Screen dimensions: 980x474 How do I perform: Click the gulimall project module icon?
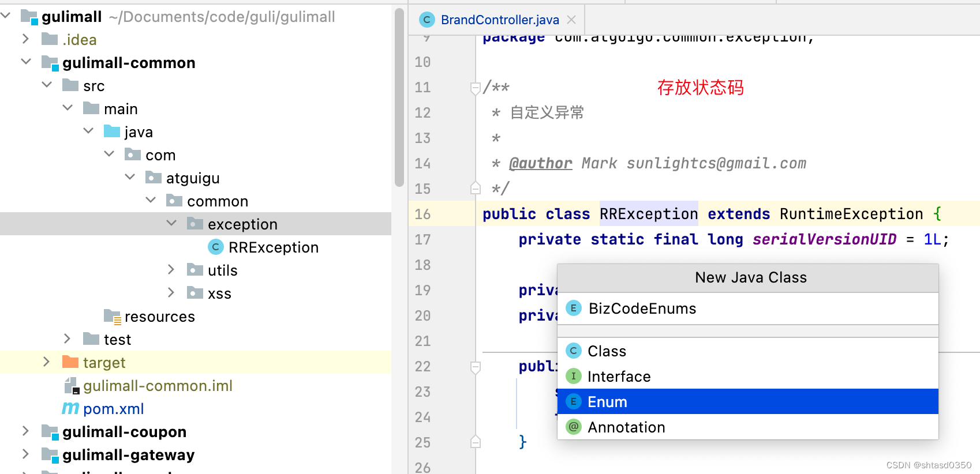[x=29, y=17]
